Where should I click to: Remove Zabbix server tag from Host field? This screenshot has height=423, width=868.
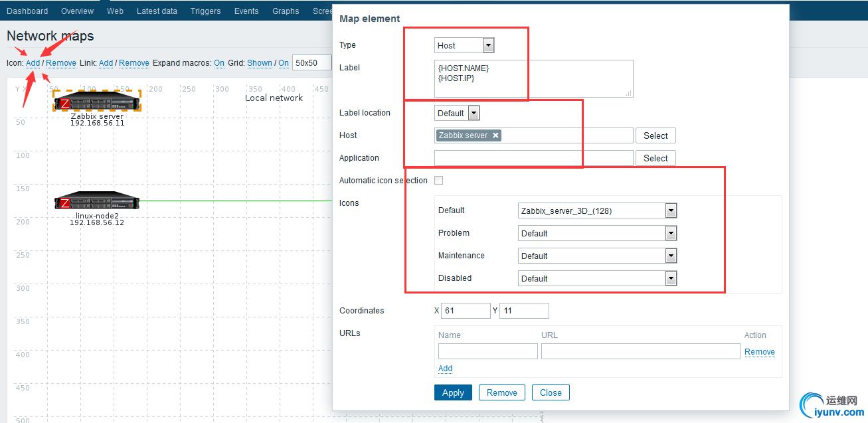click(x=495, y=135)
